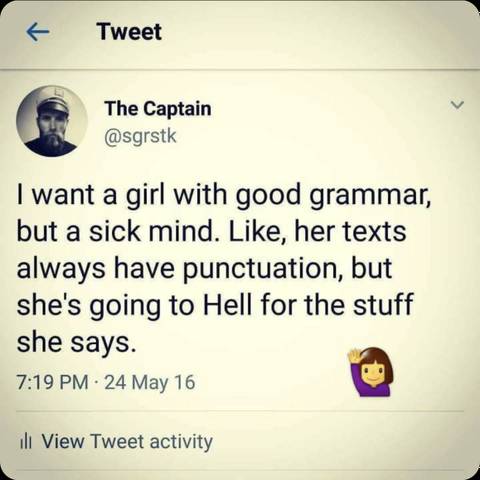Go back using the left arrow
Viewport: 480px width, 480px height.
point(38,32)
